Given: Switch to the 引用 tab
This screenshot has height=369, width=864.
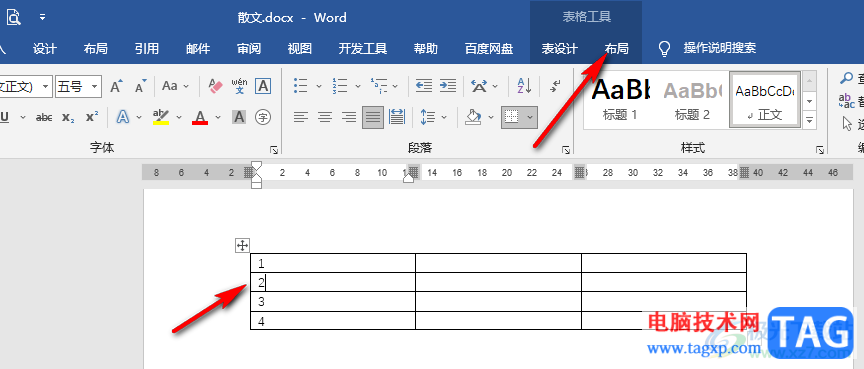Looking at the screenshot, I should (x=147, y=48).
